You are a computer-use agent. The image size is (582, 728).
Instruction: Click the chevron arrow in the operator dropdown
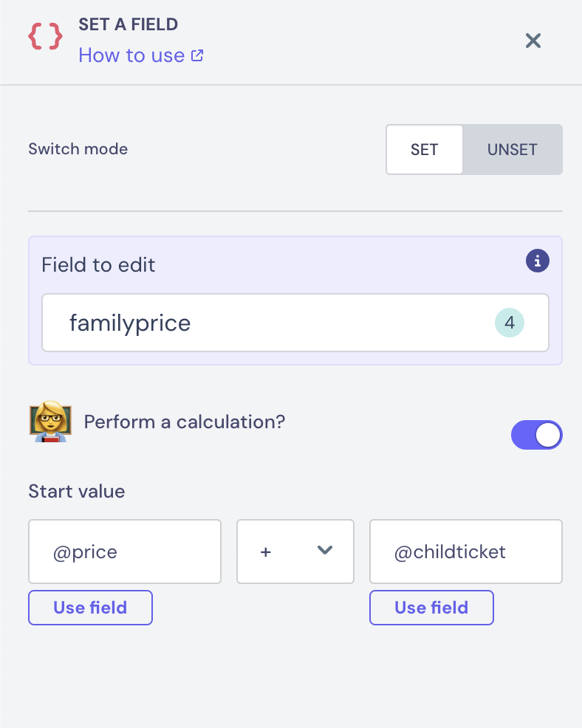coord(324,550)
